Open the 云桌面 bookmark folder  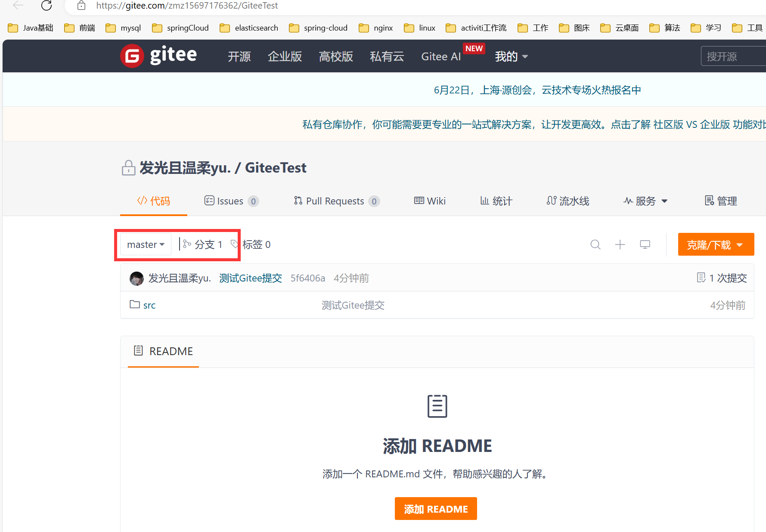[x=620, y=28]
